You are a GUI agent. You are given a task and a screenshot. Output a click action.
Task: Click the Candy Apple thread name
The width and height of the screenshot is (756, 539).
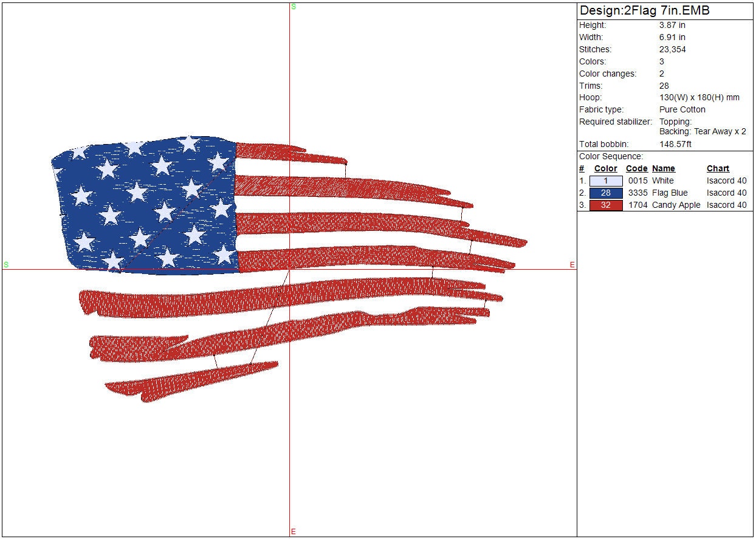(x=676, y=205)
